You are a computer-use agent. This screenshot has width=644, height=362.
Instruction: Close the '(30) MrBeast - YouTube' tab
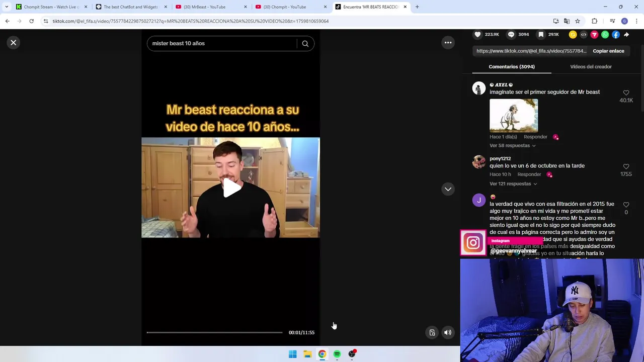pos(246,7)
